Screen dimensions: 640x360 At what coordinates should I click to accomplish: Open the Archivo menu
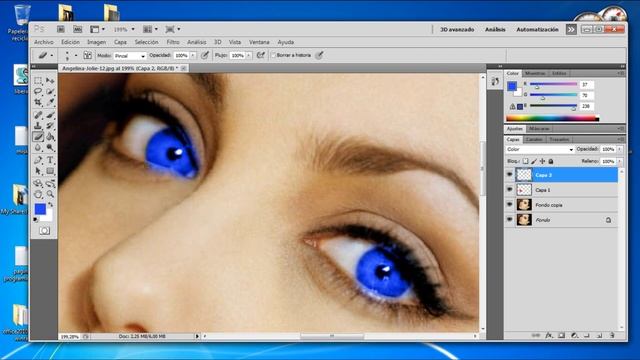[x=44, y=42]
